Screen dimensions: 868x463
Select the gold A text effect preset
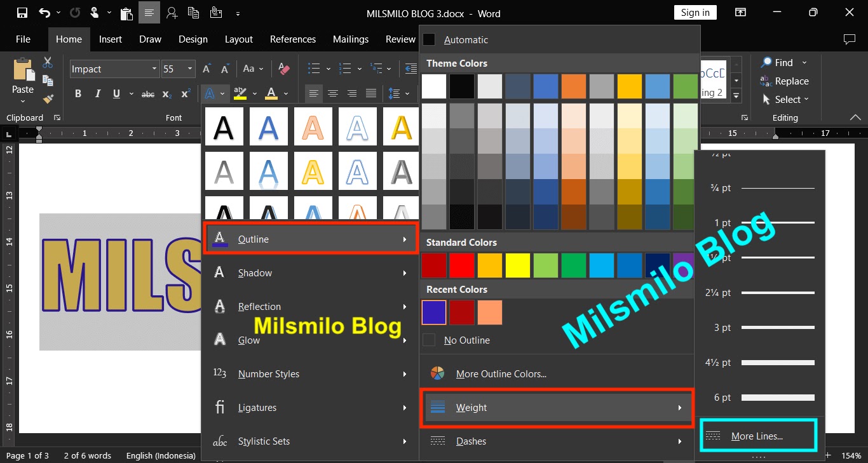point(402,126)
